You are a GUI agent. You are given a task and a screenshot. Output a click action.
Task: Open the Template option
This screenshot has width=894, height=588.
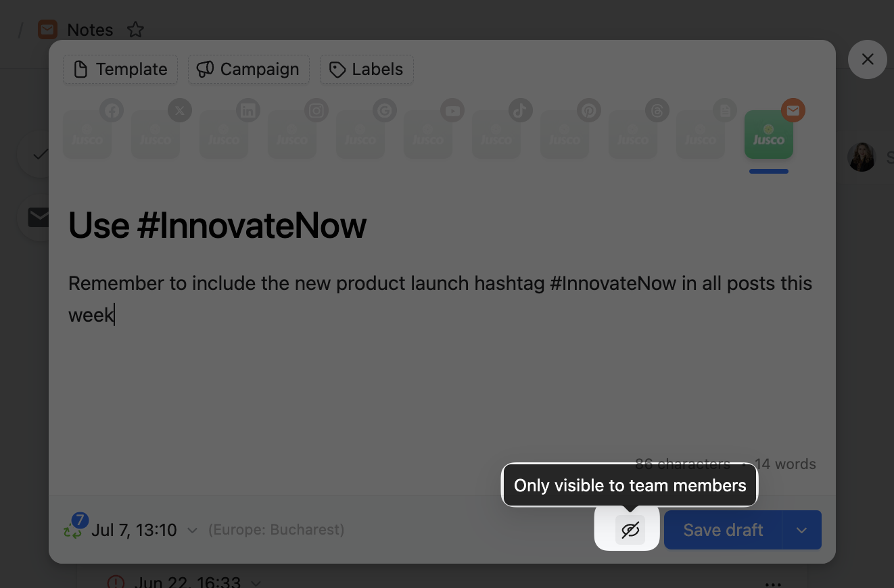click(x=120, y=70)
